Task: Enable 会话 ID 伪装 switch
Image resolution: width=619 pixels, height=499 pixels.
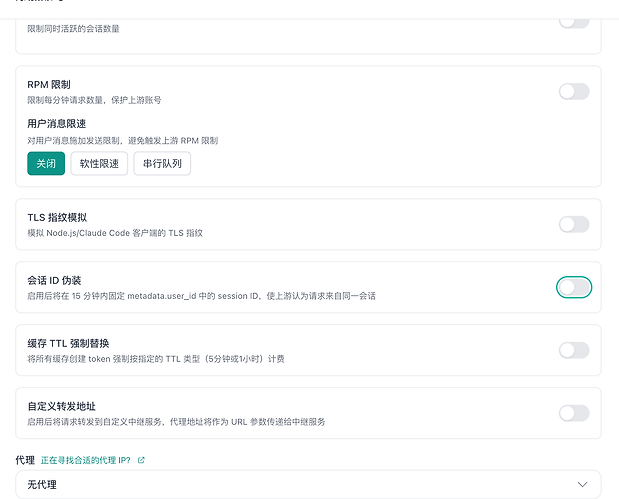Action: tap(574, 287)
